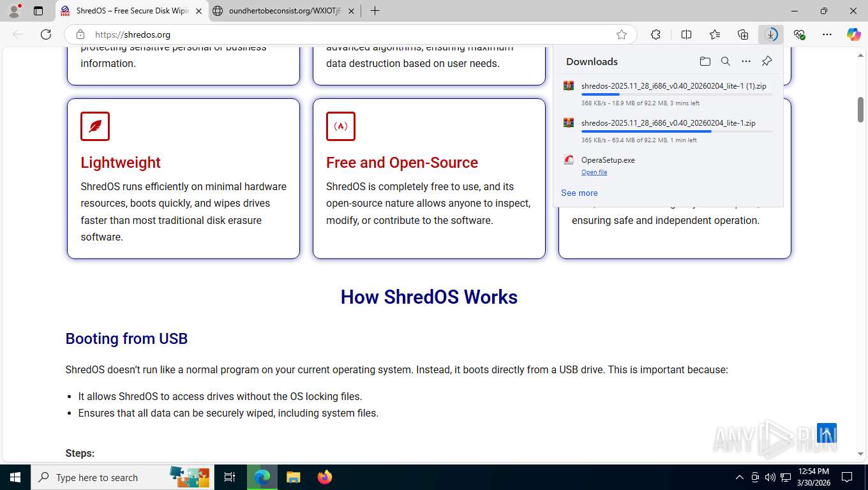
Task: Click Lightweight card heading
Action: [x=121, y=163]
